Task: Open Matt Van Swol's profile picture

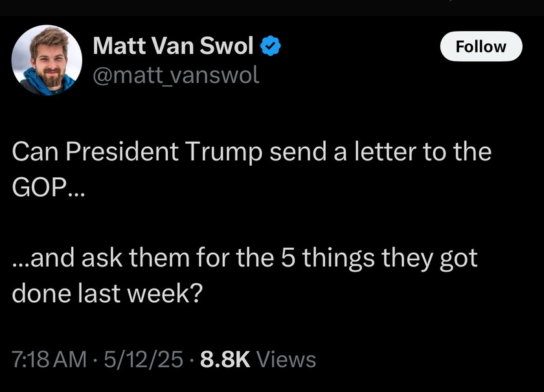Action: [47, 60]
